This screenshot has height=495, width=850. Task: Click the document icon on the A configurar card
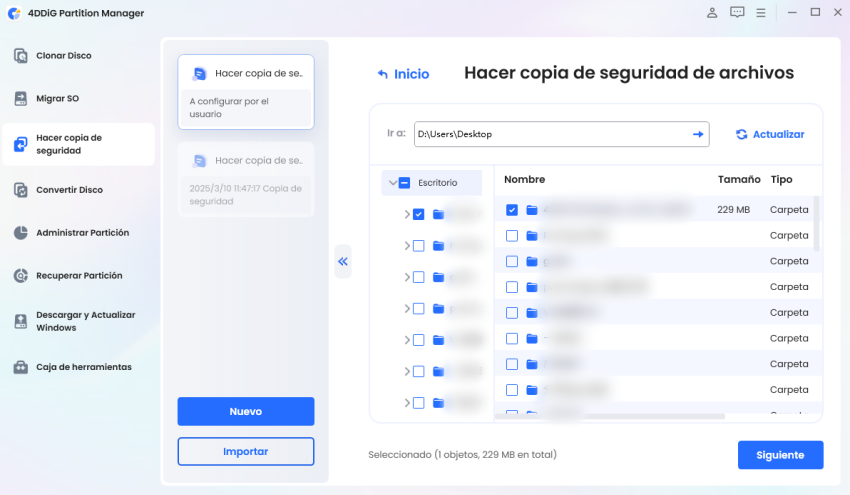pos(199,74)
